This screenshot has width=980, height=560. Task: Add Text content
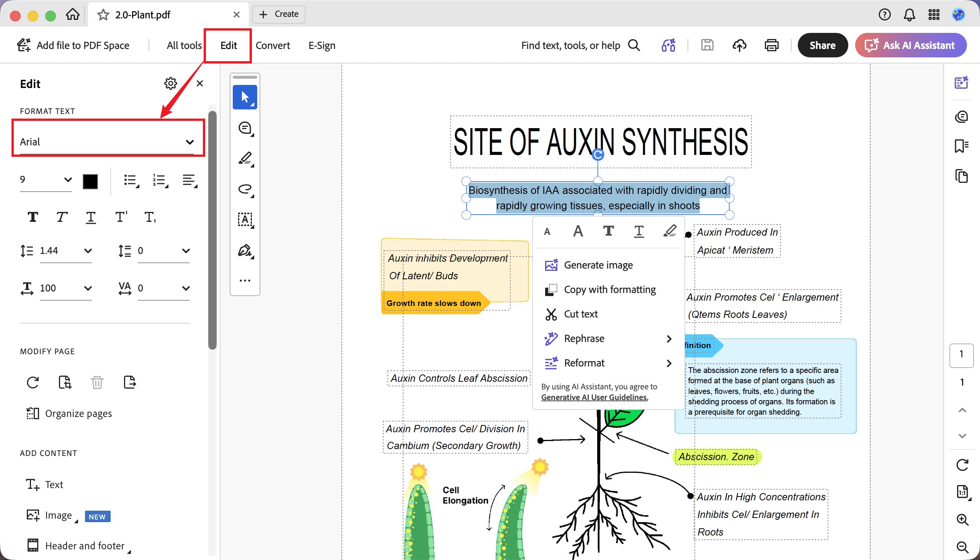(x=45, y=485)
